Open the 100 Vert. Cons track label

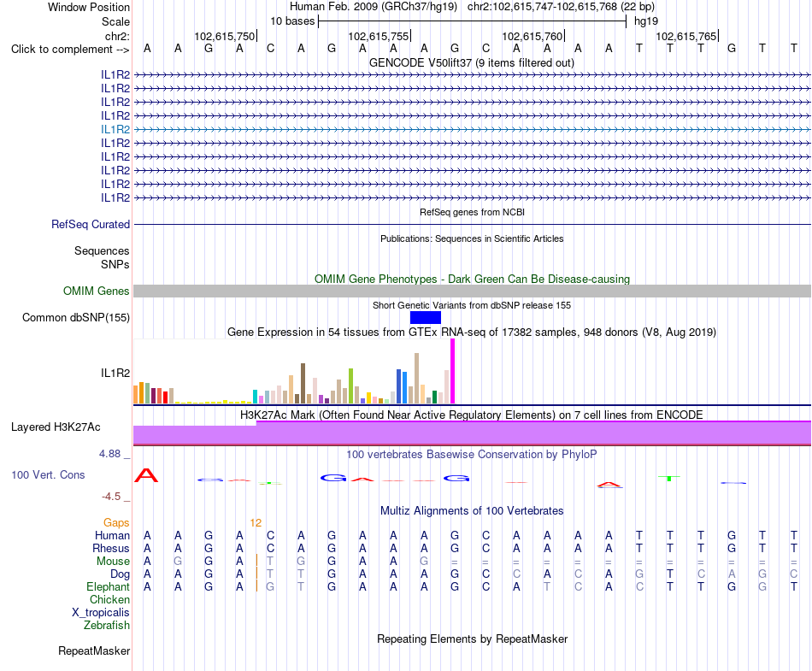[x=48, y=474]
